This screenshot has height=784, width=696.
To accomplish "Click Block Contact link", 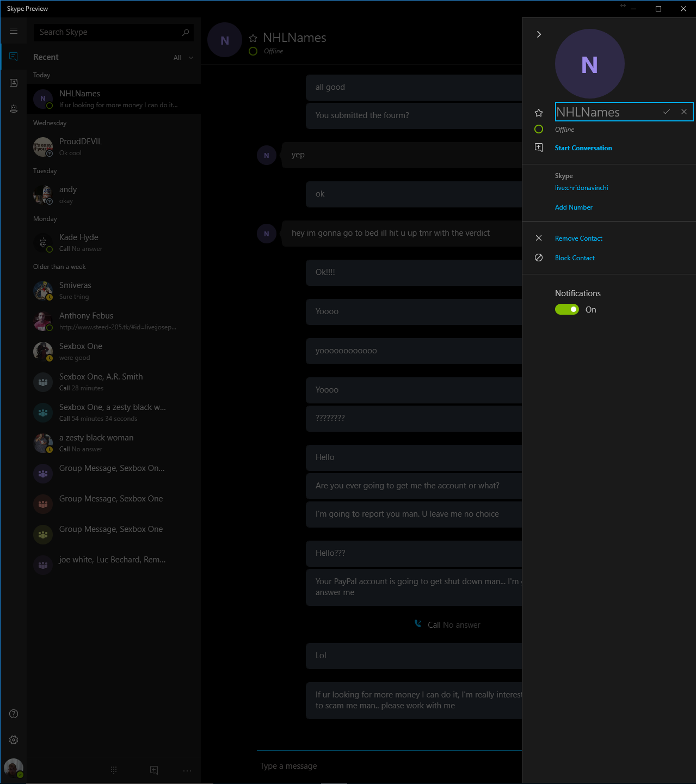I will [x=575, y=258].
